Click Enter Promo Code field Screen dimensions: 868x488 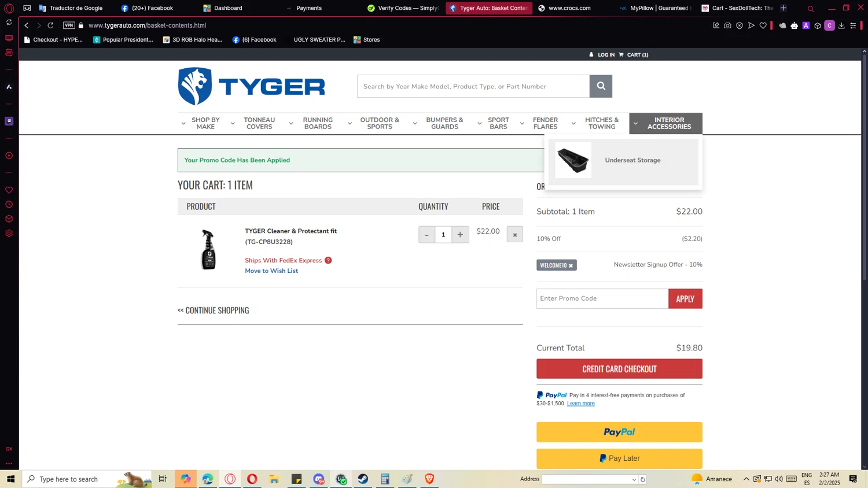[x=602, y=299]
